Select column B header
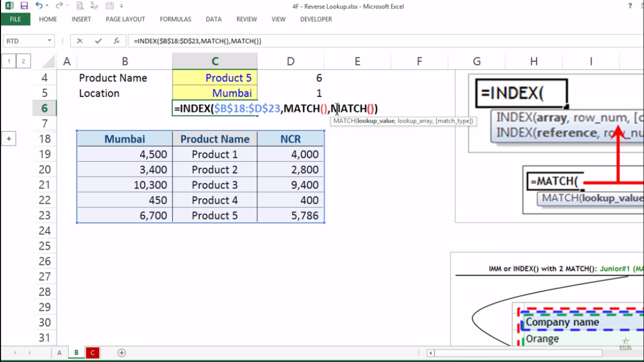The height and width of the screenshot is (362, 644). pyautogui.click(x=125, y=61)
